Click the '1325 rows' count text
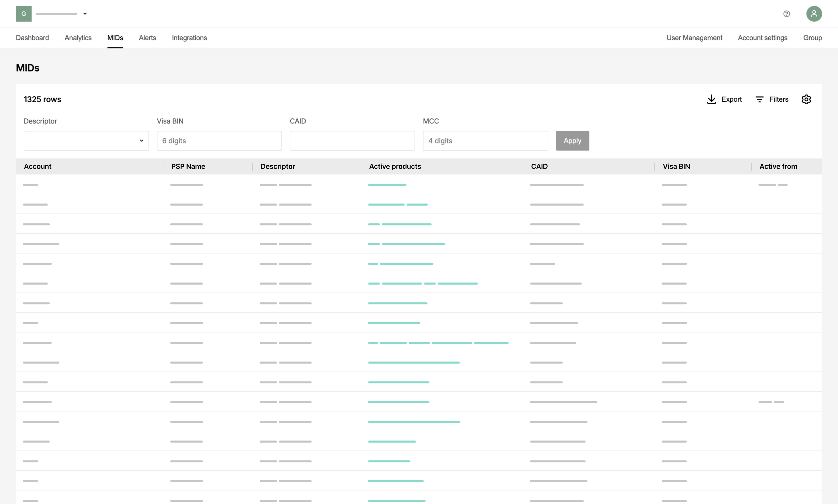Viewport: 838px width, 504px height. coord(42,99)
